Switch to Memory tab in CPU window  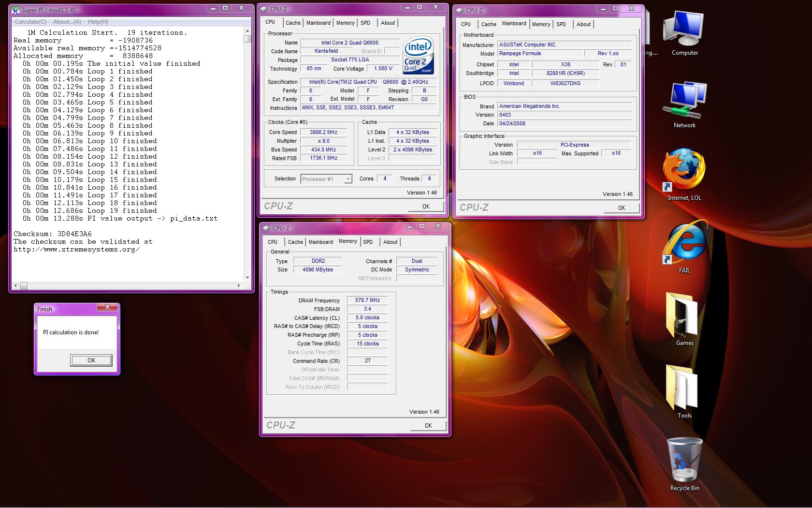[x=345, y=23]
